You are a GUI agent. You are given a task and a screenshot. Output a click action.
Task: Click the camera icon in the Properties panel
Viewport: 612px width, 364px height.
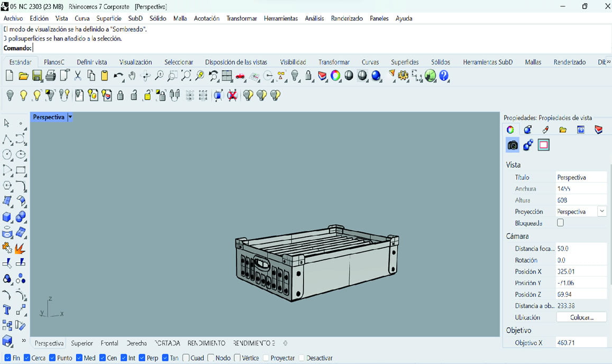[513, 145]
